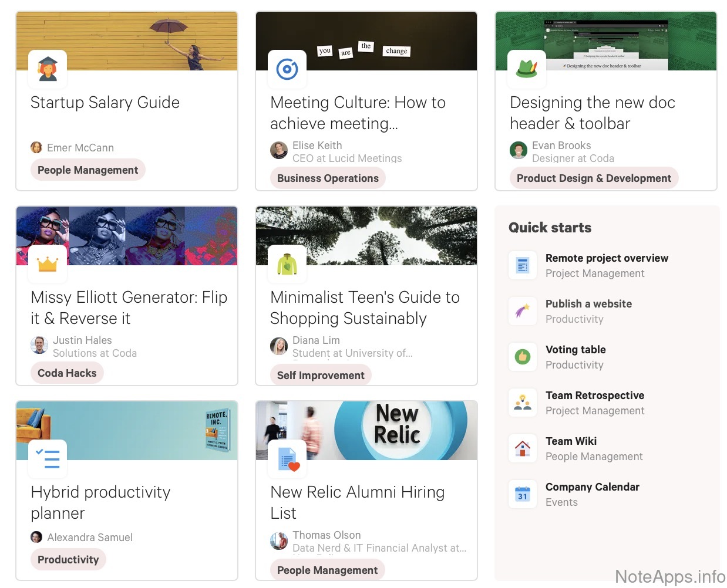
Task: Click the Self Improvement tag
Action: 321,376
